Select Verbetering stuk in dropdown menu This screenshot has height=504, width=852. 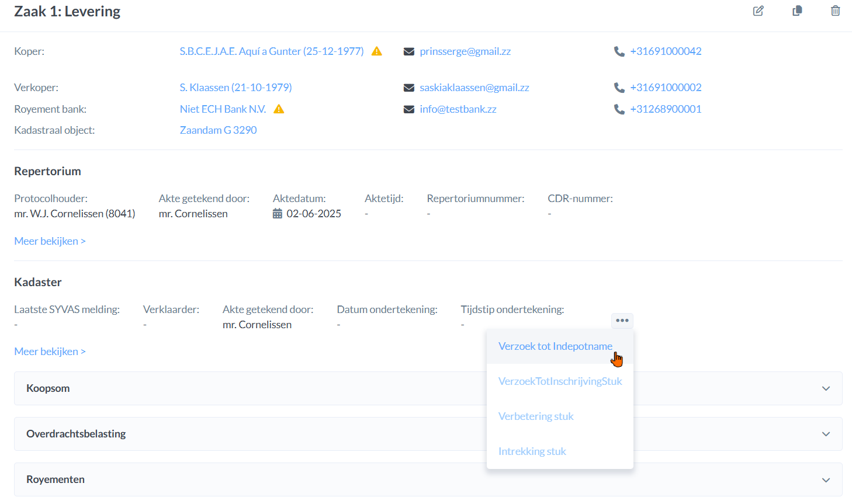tap(535, 416)
